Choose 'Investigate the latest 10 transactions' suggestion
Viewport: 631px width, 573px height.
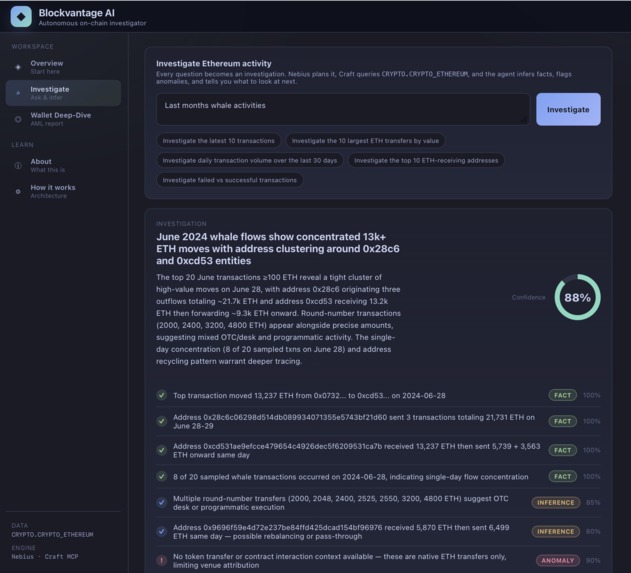(219, 141)
